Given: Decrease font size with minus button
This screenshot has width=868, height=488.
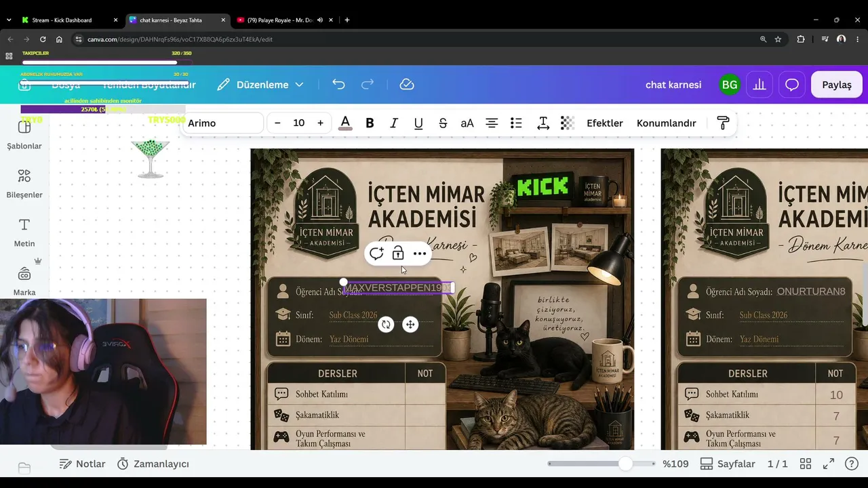Looking at the screenshot, I should [277, 123].
